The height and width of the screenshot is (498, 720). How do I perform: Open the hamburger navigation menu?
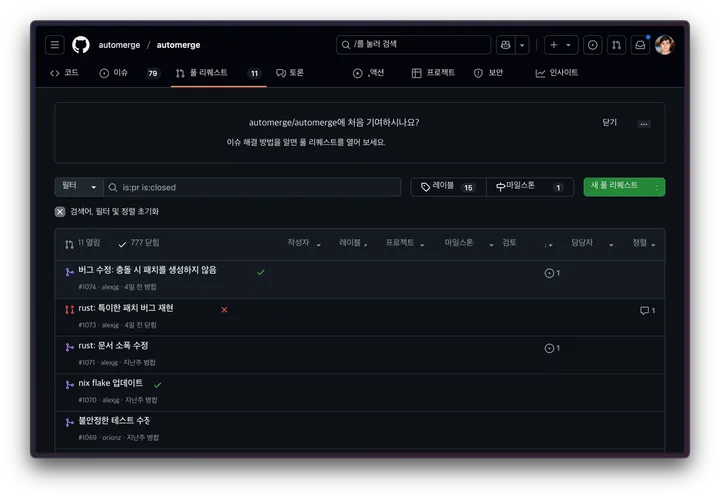click(55, 45)
